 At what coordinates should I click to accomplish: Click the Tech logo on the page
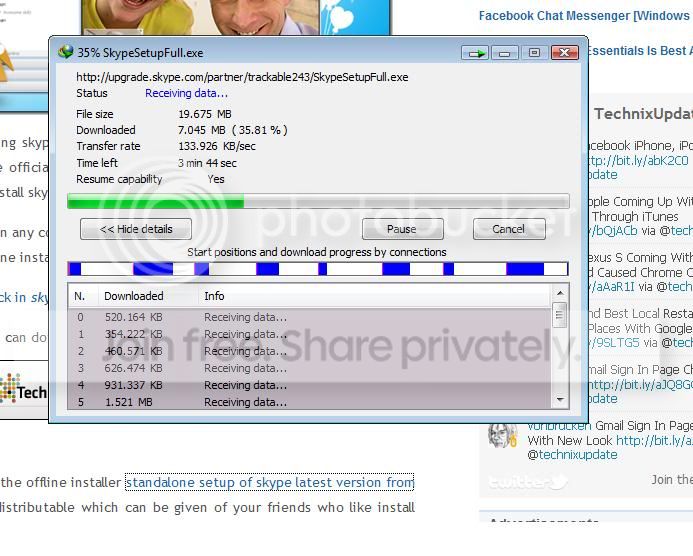tap(23, 389)
